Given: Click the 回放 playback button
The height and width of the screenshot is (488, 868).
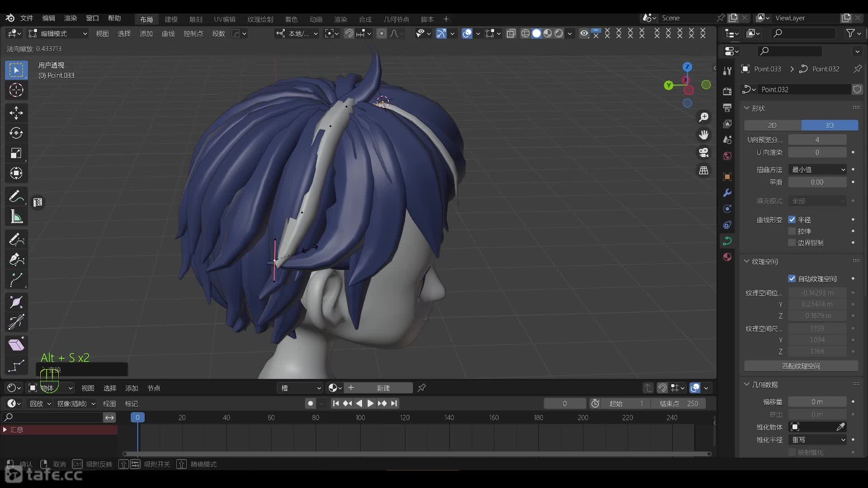Looking at the screenshot, I should [40, 404].
